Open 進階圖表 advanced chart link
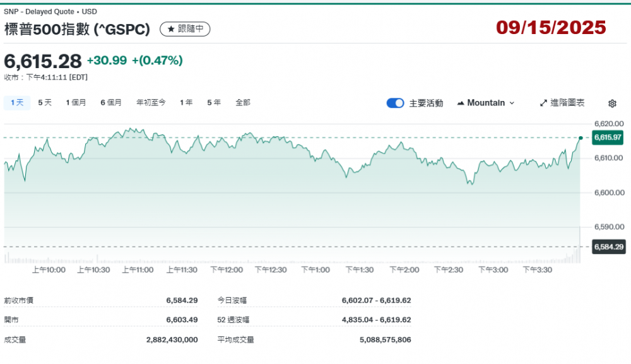This screenshot has width=631, height=364. tap(562, 103)
